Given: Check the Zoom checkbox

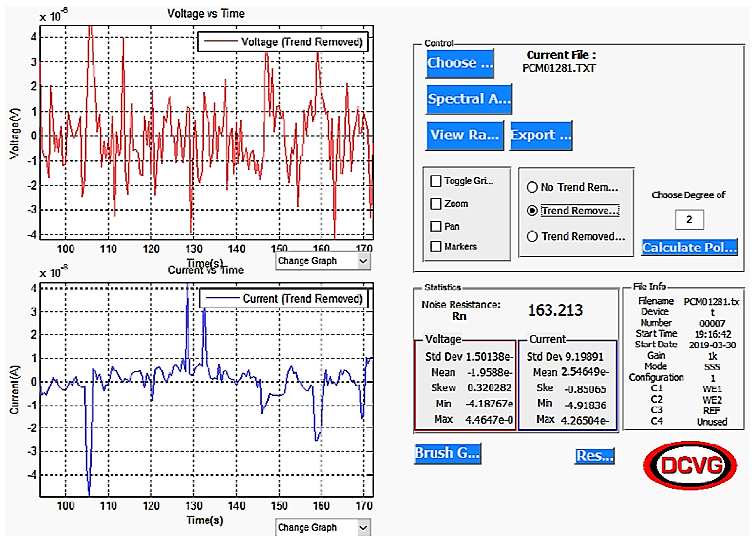Looking at the screenshot, I should (436, 204).
